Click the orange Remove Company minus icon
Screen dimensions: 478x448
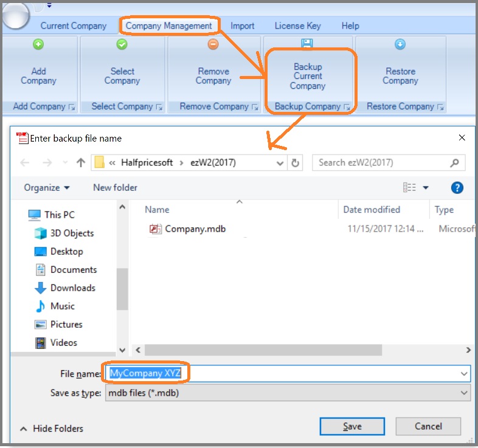(x=213, y=44)
